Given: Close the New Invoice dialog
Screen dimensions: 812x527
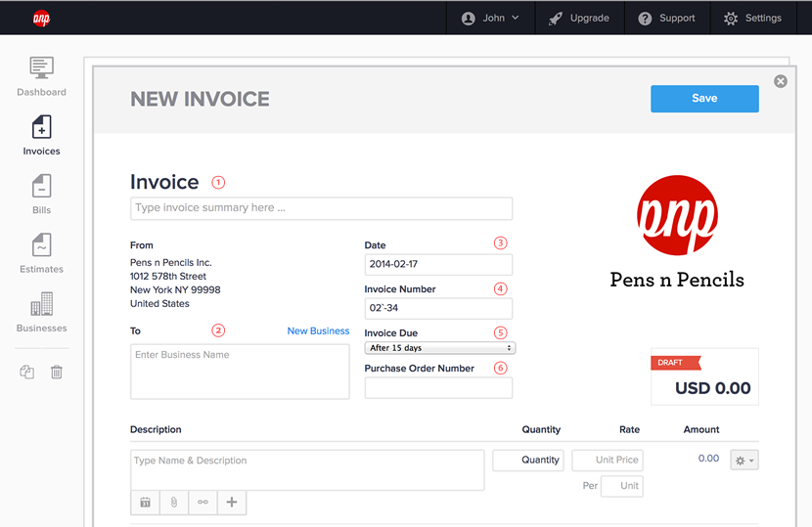Looking at the screenshot, I should [781, 81].
